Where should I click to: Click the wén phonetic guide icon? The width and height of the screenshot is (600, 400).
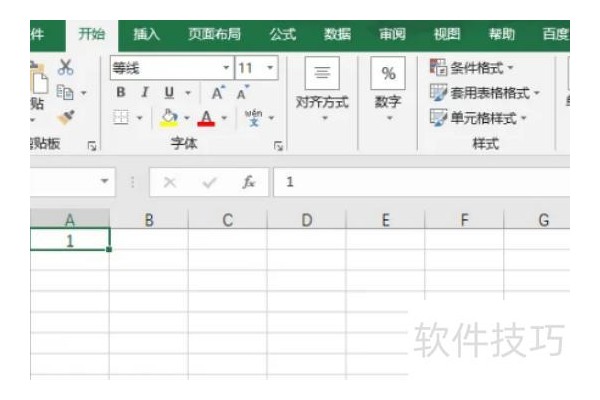tap(253, 118)
